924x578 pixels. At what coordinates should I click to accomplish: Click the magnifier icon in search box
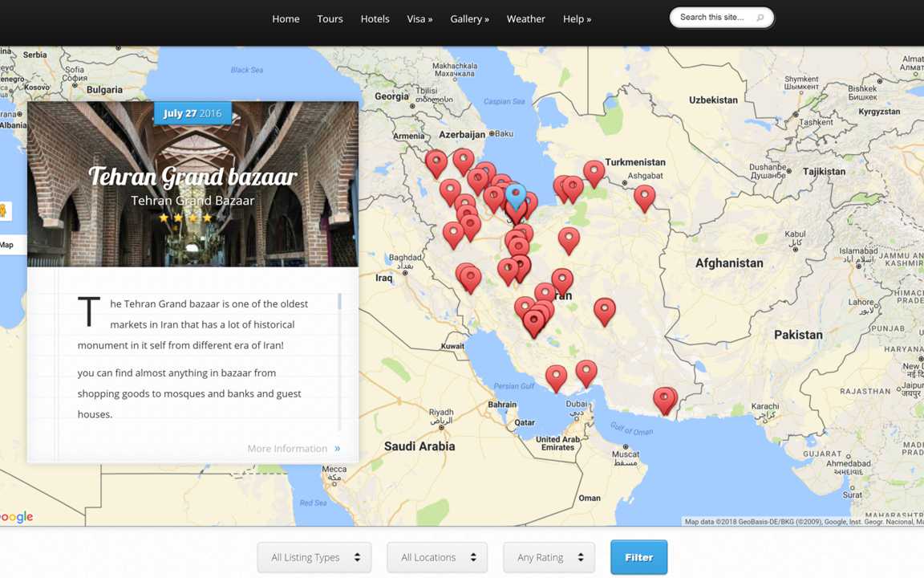click(x=760, y=18)
